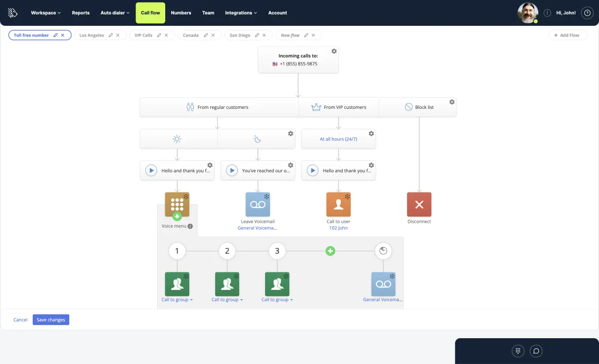599x364 pixels.
Task: Select voice menu key 3
Action: click(x=277, y=251)
